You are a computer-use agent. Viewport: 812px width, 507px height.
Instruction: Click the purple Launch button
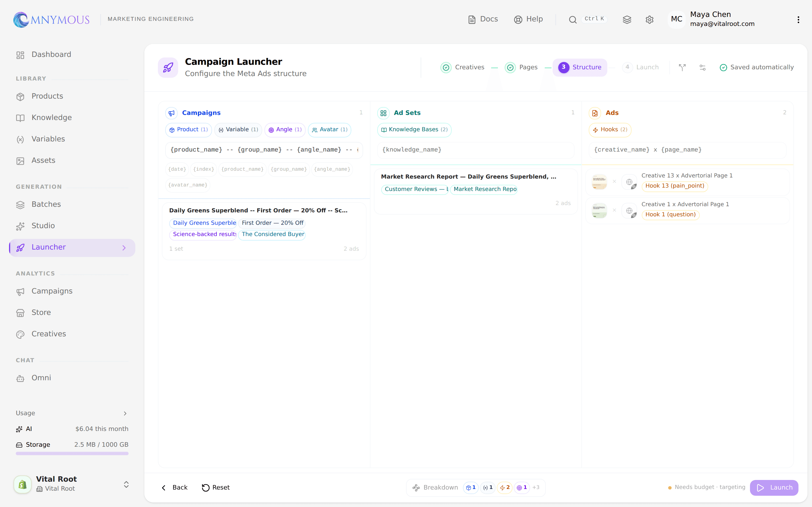[x=774, y=488]
